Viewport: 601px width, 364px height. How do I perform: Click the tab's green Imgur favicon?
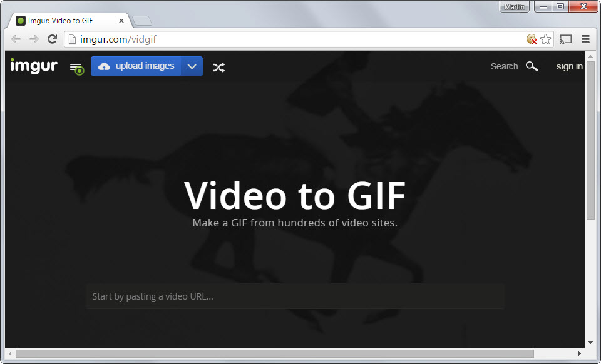click(x=21, y=21)
